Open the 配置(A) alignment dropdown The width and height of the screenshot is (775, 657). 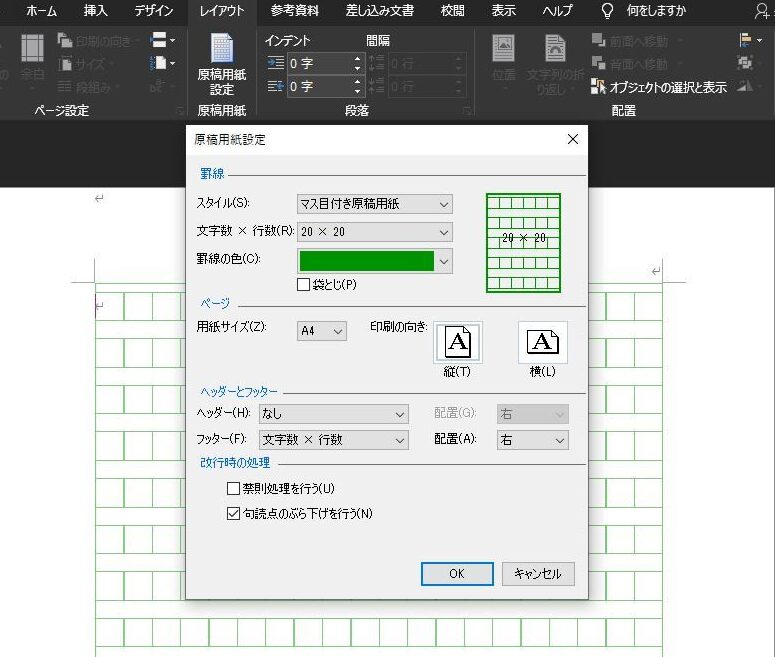coord(533,440)
